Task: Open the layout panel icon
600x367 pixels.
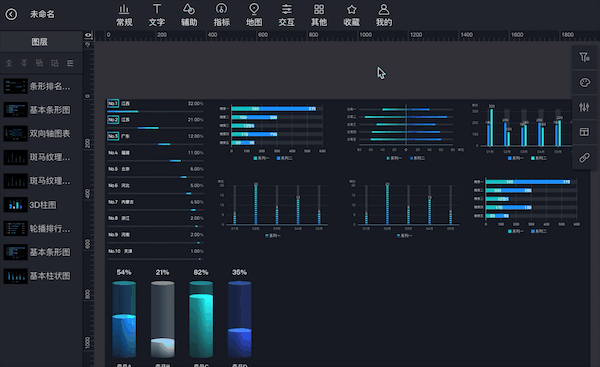Action: (x=584, y=132)
